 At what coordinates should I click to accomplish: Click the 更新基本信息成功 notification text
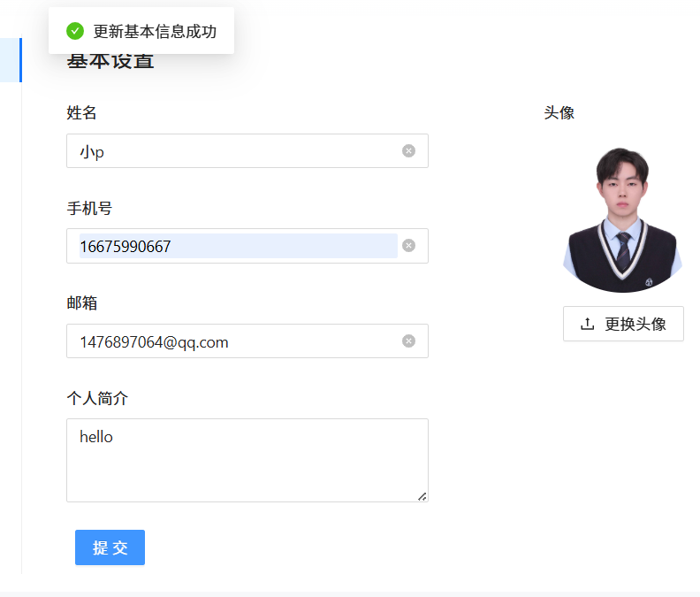point(155,31)
